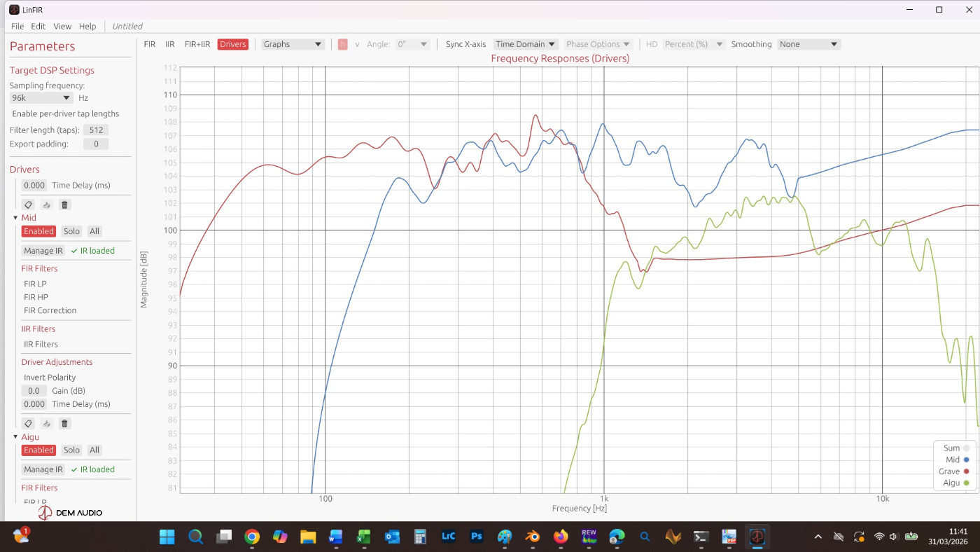Image resolution: width=980 pixels, height=552 pixels.
Task: Click the middle icon below the Mid driver settings
Action: [x=46, y=424]
